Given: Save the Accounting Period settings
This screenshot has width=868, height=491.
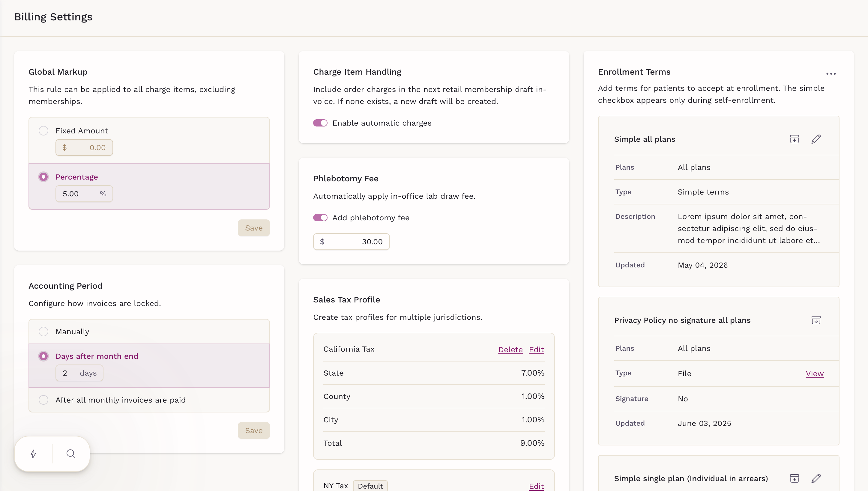Looking at the screenshot, I should [254, 431].
